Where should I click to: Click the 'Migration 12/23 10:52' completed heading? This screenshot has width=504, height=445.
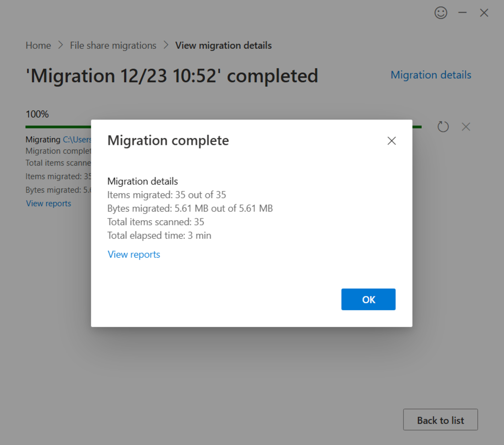[x=172, y=76]
